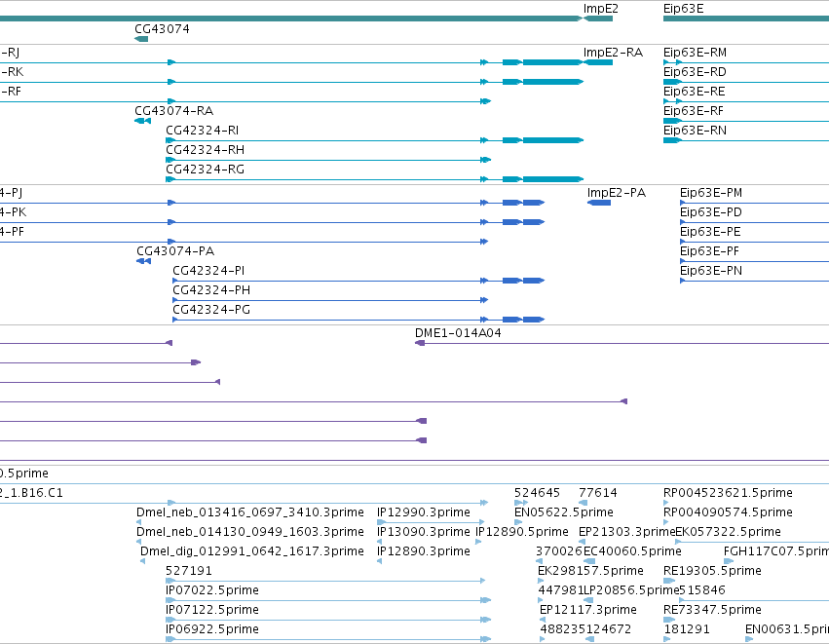The height and width of the screenshot is (644, 829).
Task: Click the Eip63E-RM transcript label
Action: point(695,53)
